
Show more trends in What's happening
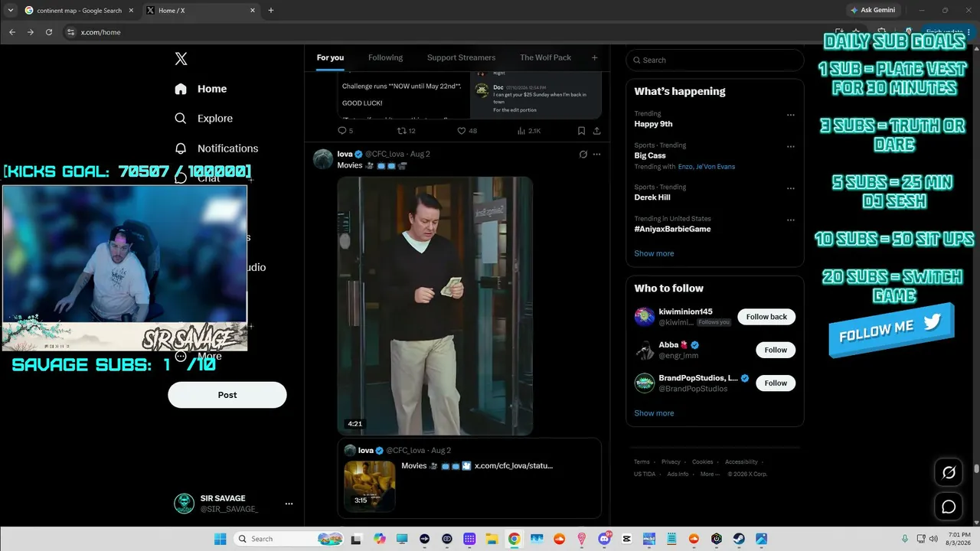click(654, 253)
